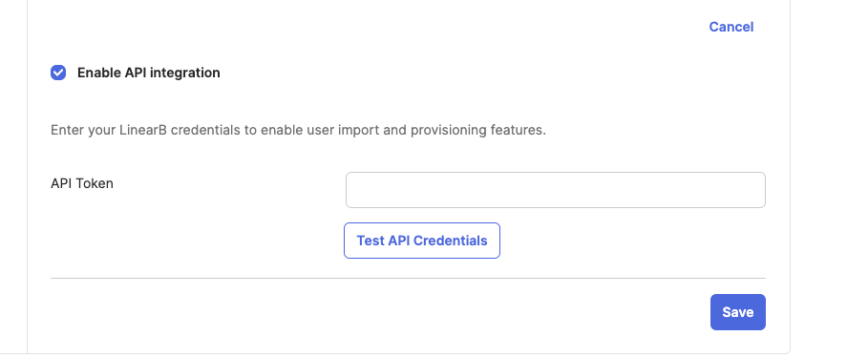Click the 'API Token' label
Screen dimensions: 868x357
pyautogui.click(x=82, y=183)
